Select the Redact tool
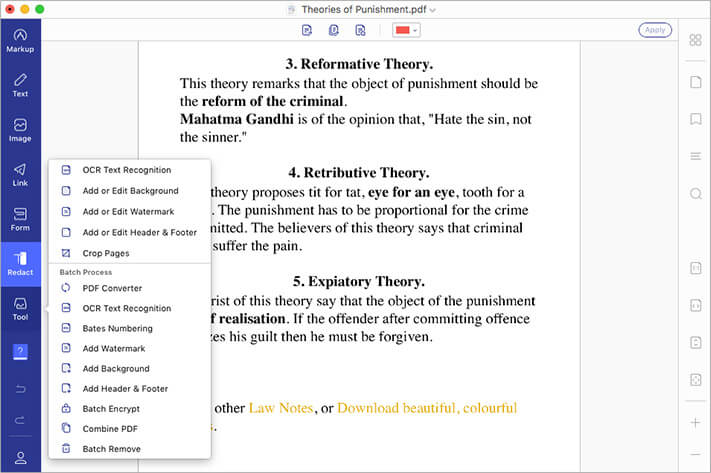This screenshot has height=473, width=711. click(x=20, y=264)
